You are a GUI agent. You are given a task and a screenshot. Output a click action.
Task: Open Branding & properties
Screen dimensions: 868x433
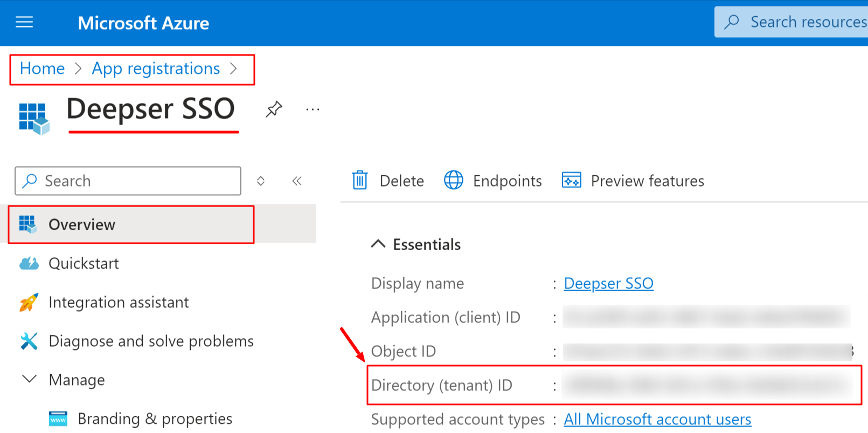click(x=155, y=419)
